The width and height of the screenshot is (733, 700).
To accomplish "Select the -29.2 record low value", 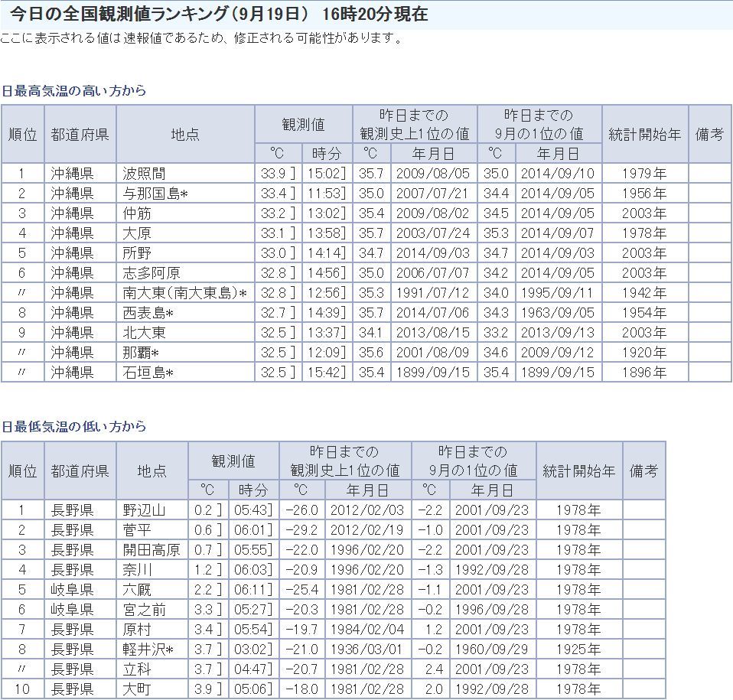I will 301,530.
